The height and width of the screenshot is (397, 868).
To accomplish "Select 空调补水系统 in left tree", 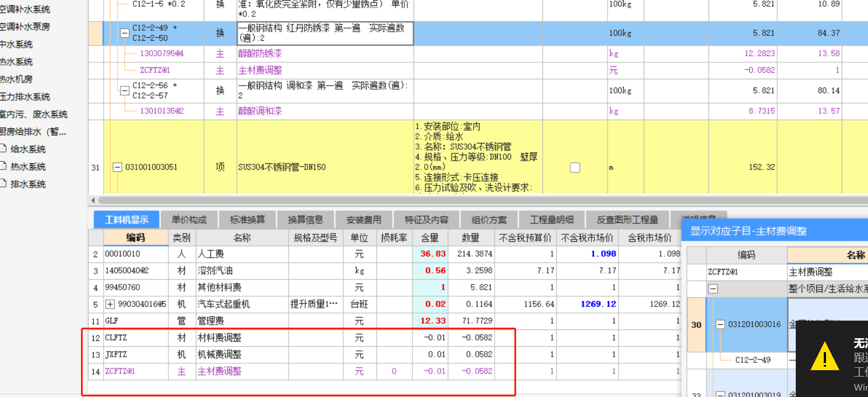I will (25, 9).
